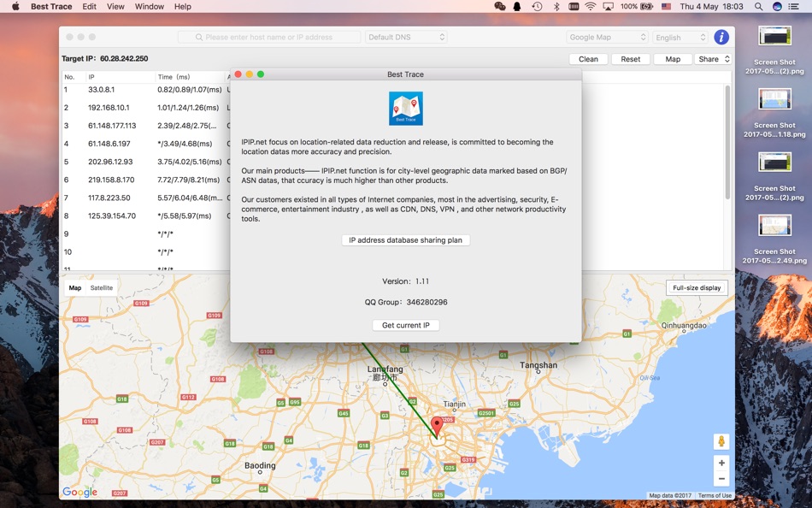Click Full-size display button on map
Image resolution: width=812 pixels, height=508 pixels.
[697, 287]
